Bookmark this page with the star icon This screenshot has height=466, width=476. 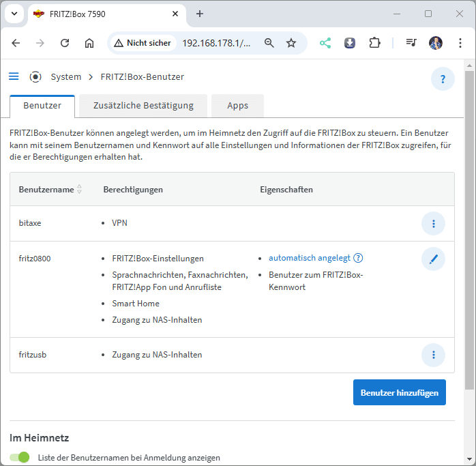tap(291, 43)
